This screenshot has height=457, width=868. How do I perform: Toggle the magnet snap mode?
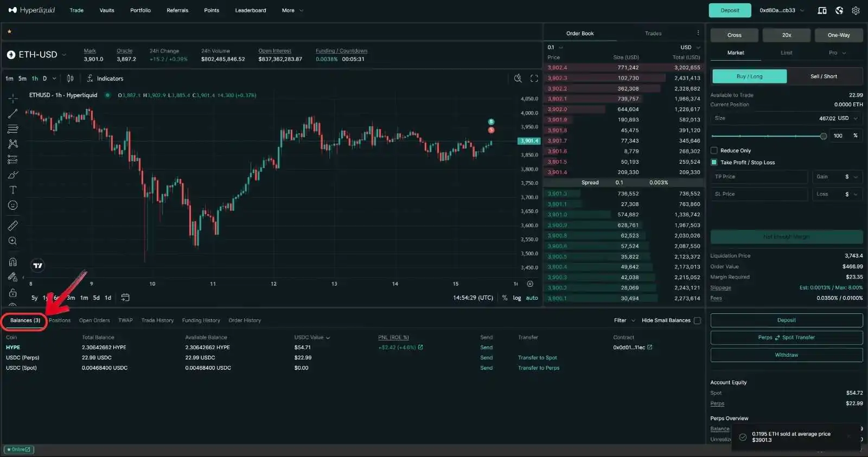click(x=13, y=262)
